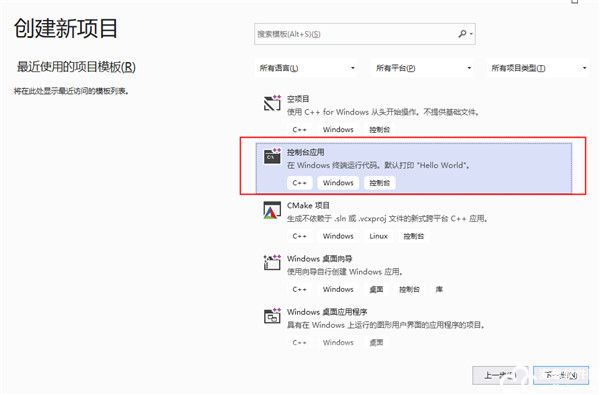Click the search magnifier icon

coord(462,34)
